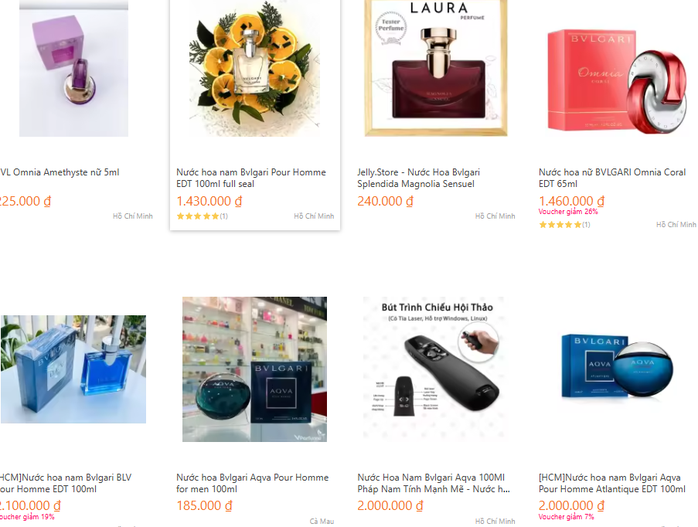Open 'Nước hoa nữ BVLGARI Omnia Coral EDT 65ml' link
The image size is (698, 527).
tap(612, 178)
